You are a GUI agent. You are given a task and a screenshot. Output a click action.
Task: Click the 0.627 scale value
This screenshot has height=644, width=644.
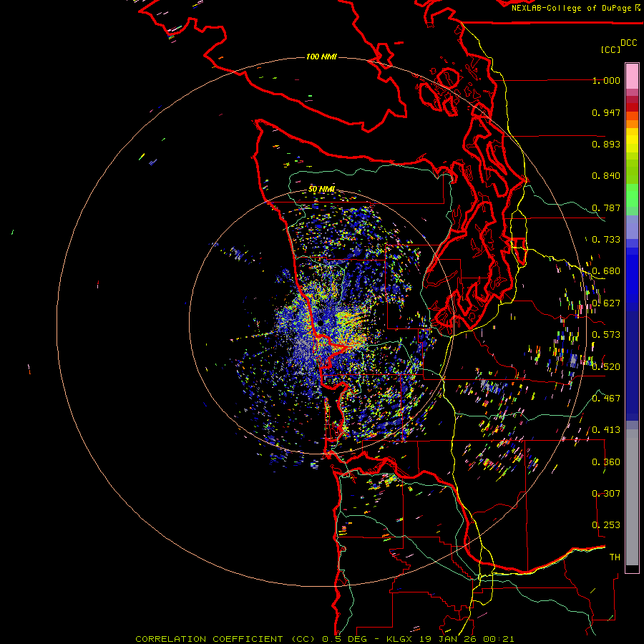tap(606, 303)
